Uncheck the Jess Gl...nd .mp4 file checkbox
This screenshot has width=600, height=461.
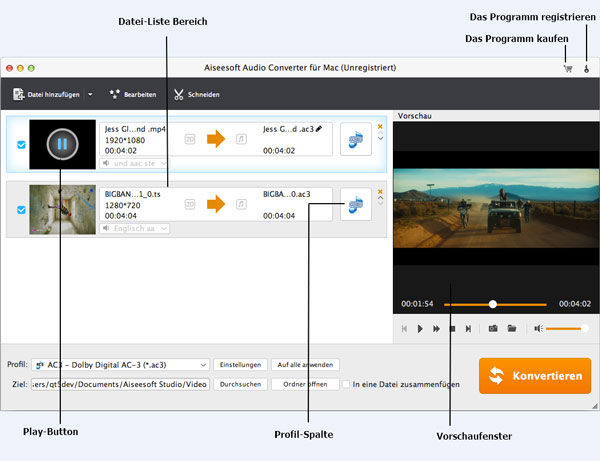point(21,145)
